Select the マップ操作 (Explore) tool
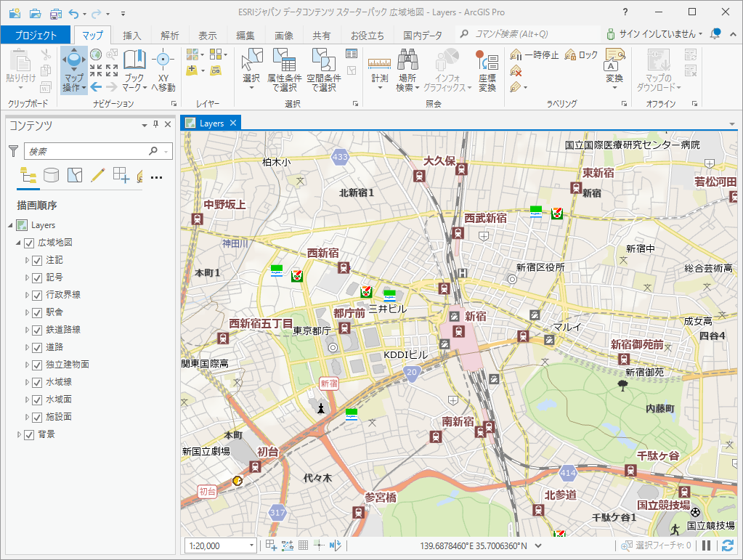Viewport: 743px width, 560px height. 74,70
